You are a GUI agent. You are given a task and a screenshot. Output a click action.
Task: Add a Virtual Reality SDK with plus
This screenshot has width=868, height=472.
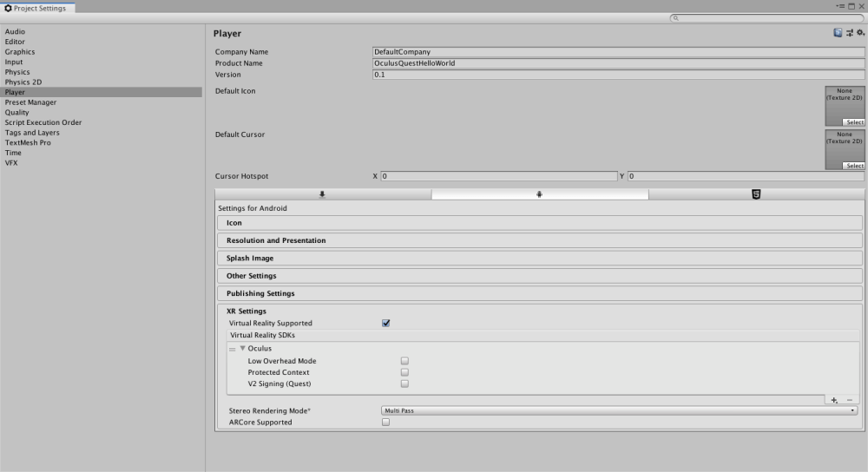(x=834, y=400)
